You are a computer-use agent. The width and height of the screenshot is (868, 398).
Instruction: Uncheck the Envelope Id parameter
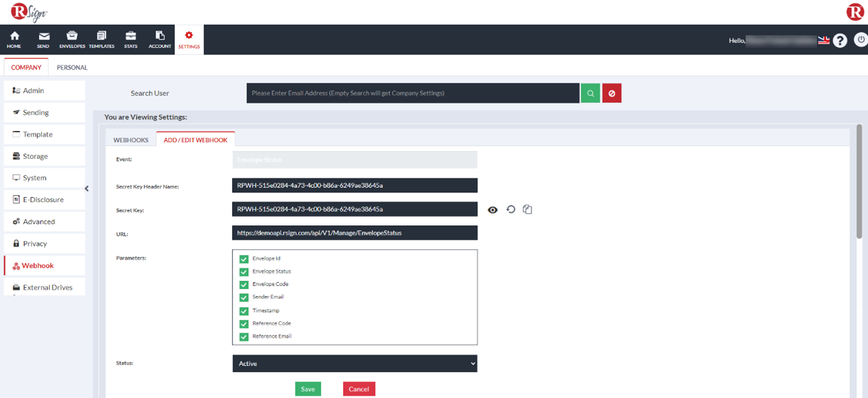point(243,258)
